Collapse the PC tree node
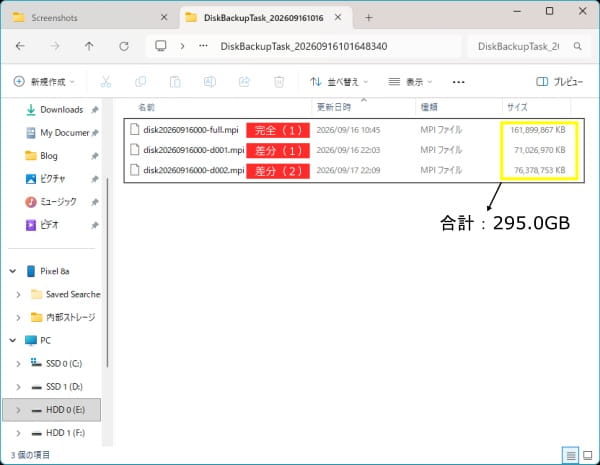This screenshot has height=465, width=600. [x=13, y=340]
